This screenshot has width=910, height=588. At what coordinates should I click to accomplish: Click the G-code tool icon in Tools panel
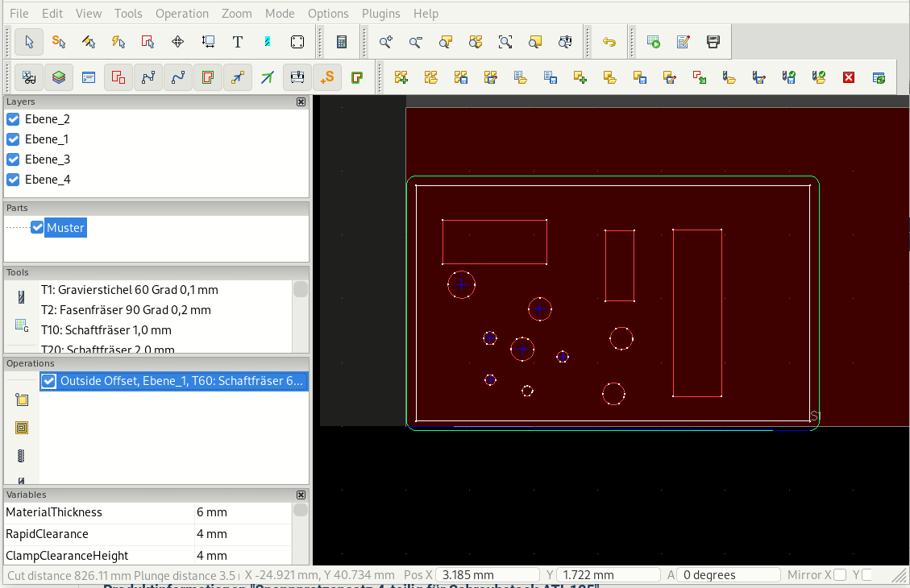pyautogui.click(x=22, y=326)
